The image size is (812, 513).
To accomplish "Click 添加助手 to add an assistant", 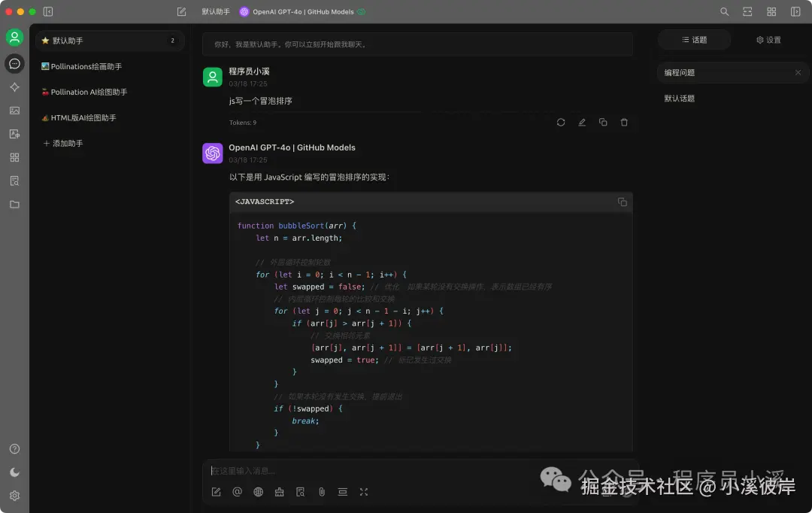I will [x=62, y=143].
